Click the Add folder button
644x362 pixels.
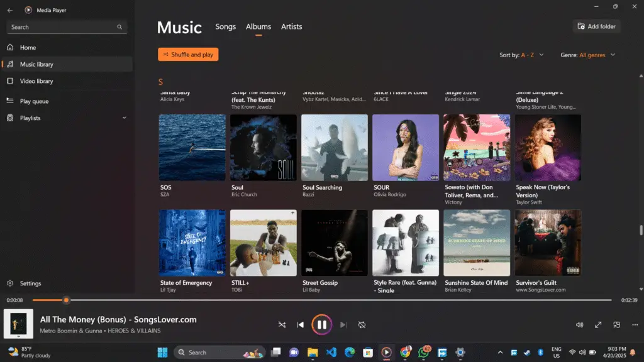(x=596, y=26)
